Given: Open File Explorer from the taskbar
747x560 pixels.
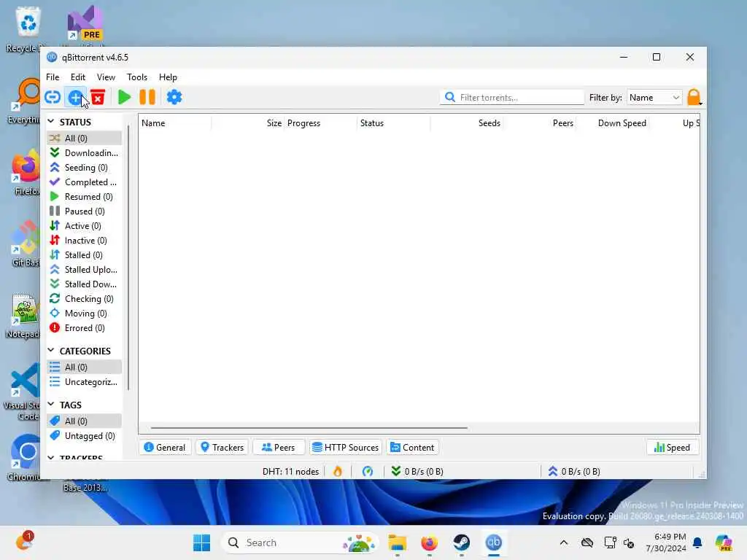Looking at the screenshot, I should (398, 542).
